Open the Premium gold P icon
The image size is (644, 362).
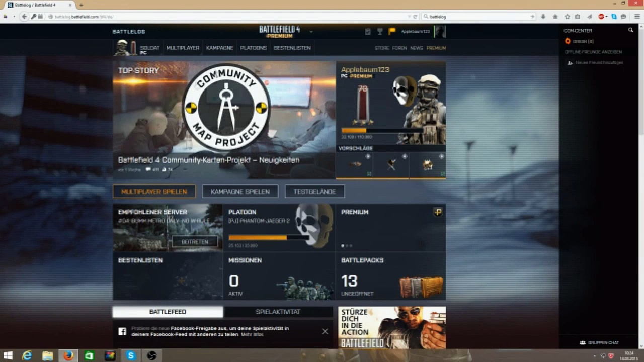coord(438,212)
